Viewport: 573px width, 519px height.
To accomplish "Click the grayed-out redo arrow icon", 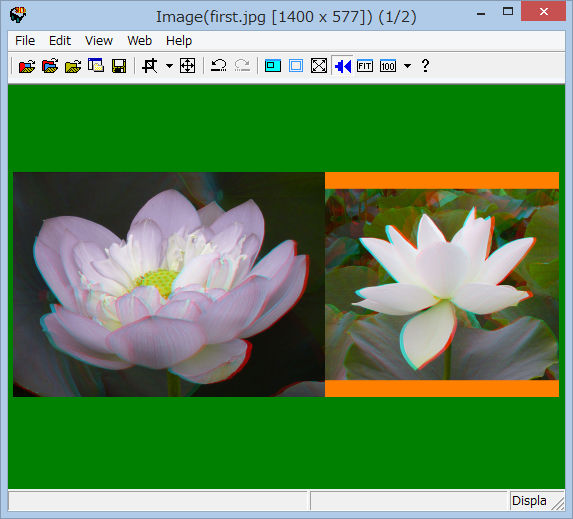I will [x=242, y=66].
